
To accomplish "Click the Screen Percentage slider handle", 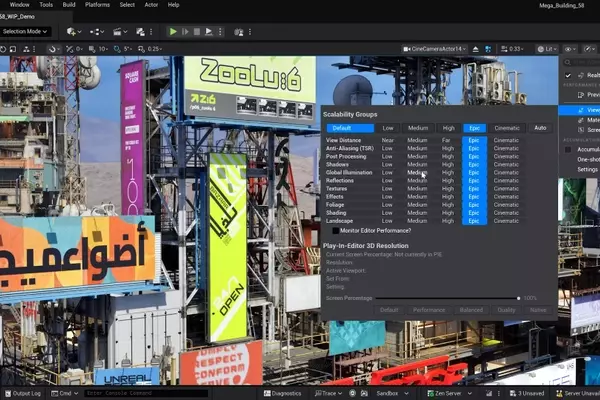I will [x=518, y=298].
